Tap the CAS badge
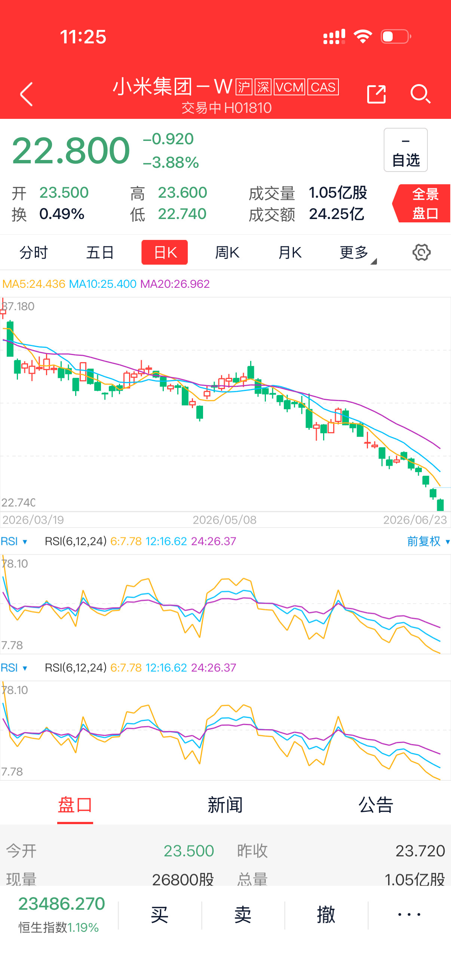 pyautogui.click(x=323, y=87)
